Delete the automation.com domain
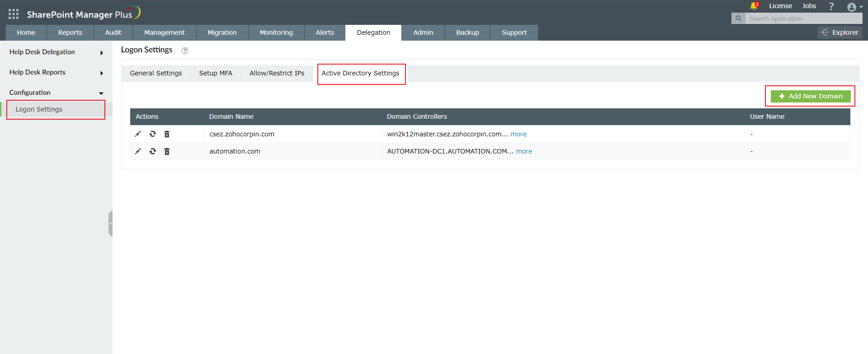The height and width of the screenshot is (354, 868). point(167,151)
